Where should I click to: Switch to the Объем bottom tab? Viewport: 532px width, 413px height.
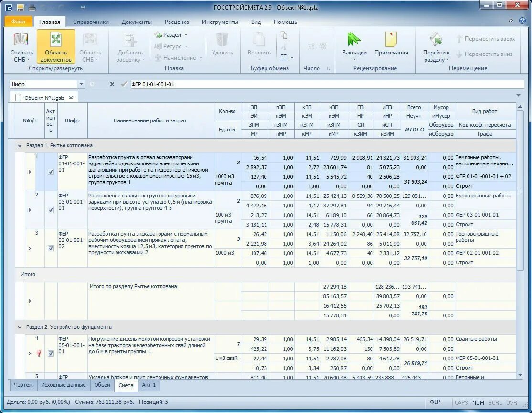pos(102,385)
